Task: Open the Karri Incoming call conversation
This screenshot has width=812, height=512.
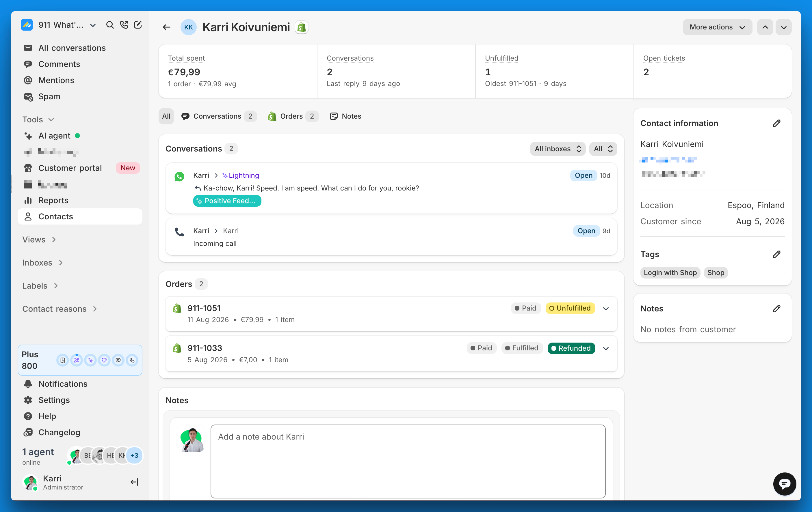Action: (x=391, y=237)
